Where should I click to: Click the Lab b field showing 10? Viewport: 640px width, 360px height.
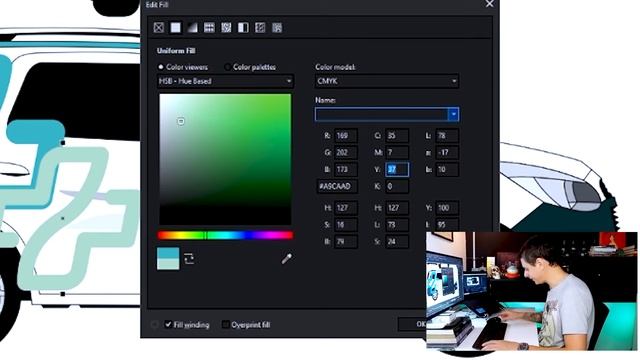[x=447, y=169]
